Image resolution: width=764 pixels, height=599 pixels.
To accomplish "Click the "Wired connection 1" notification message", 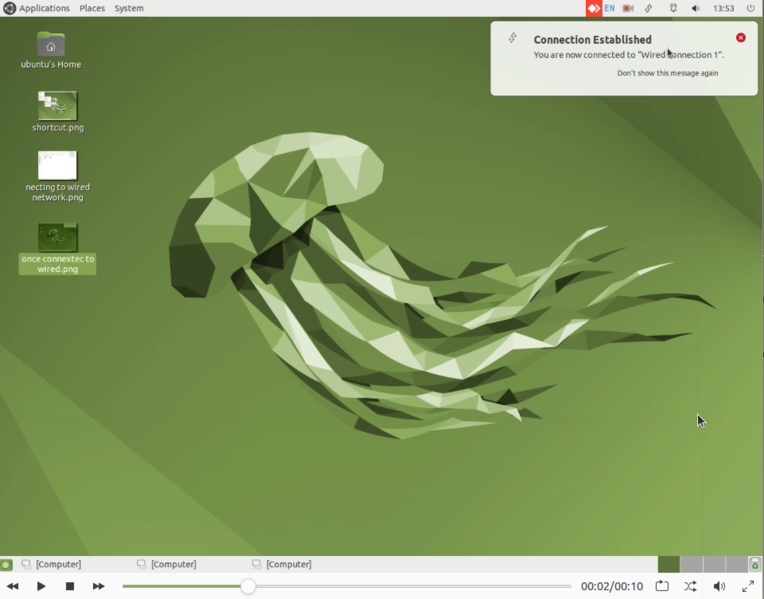I will (x=629, y=55).
